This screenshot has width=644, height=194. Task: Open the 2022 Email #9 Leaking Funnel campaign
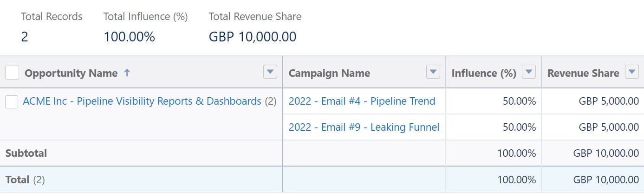[364, 127]
